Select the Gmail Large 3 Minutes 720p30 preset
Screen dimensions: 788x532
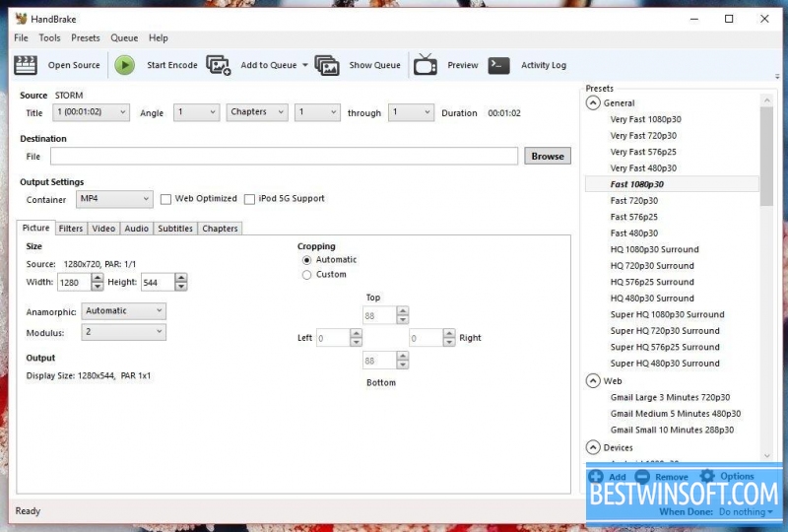(670, 397)
